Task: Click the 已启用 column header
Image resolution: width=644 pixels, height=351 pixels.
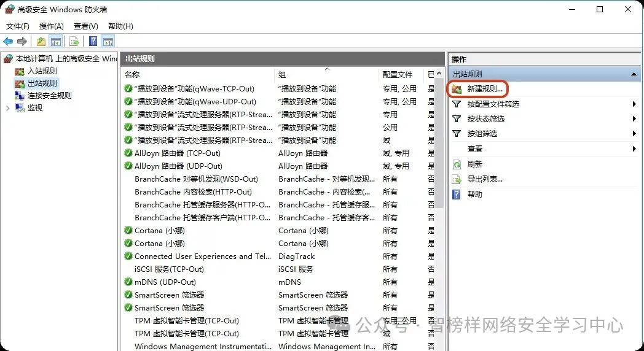Action: pos(430,75)
